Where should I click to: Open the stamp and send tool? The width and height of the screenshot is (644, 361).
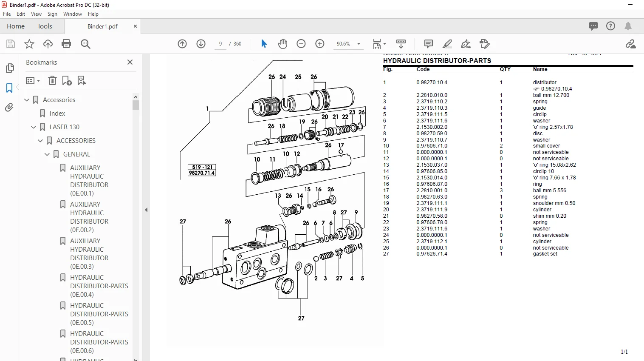click(485, 44)
